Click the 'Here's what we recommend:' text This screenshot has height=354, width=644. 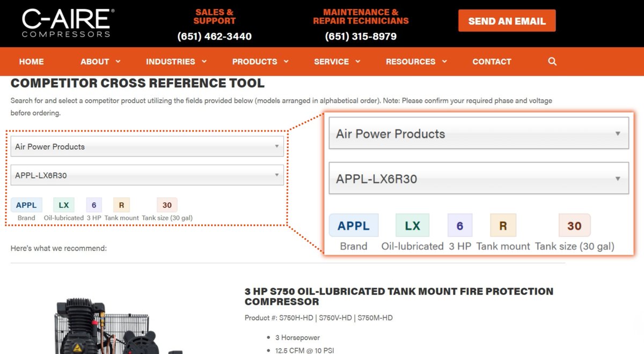click(58, 248)
